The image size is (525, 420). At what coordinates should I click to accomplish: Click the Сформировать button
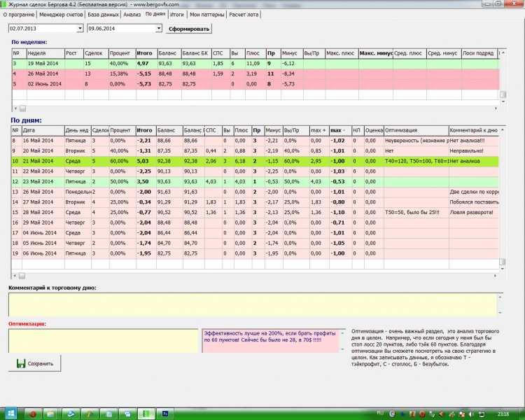pyautogui.click(x=188, y=29)
